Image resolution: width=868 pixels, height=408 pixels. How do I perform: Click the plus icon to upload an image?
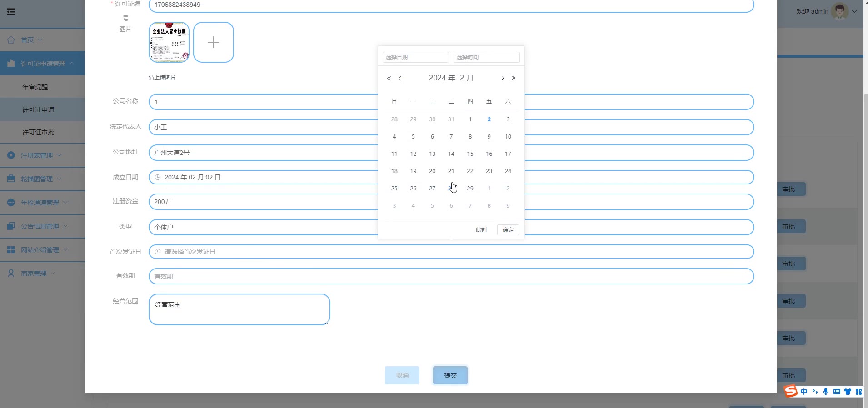(214, 42)
